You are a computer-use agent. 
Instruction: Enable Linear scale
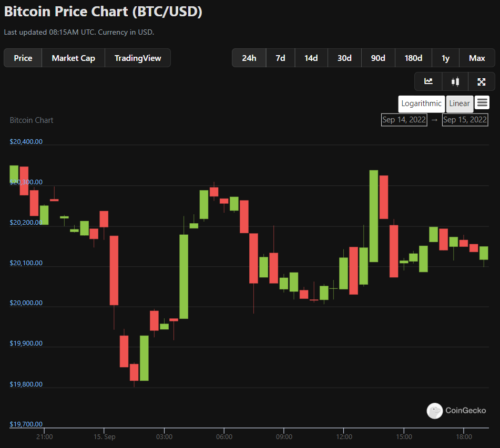pos(460,104)
